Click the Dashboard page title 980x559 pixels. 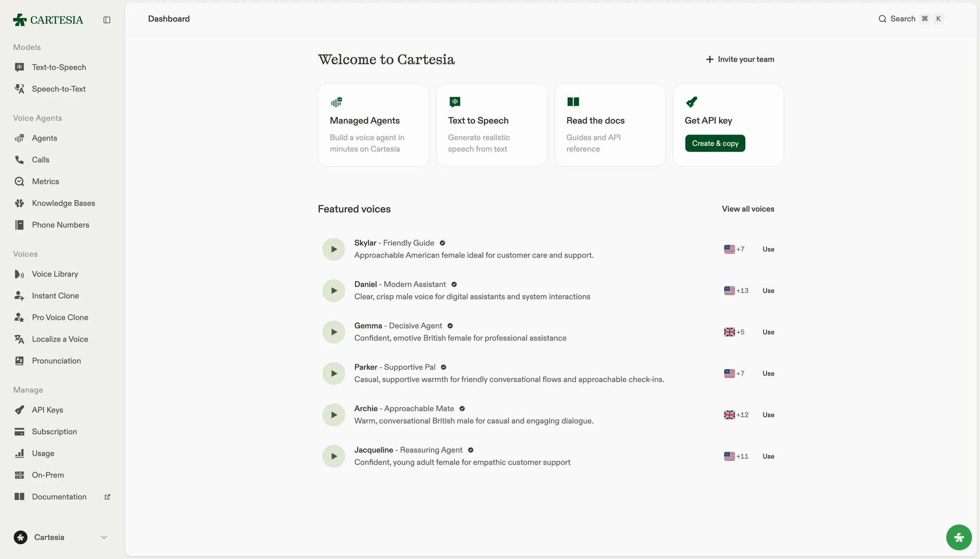(169, 19)
